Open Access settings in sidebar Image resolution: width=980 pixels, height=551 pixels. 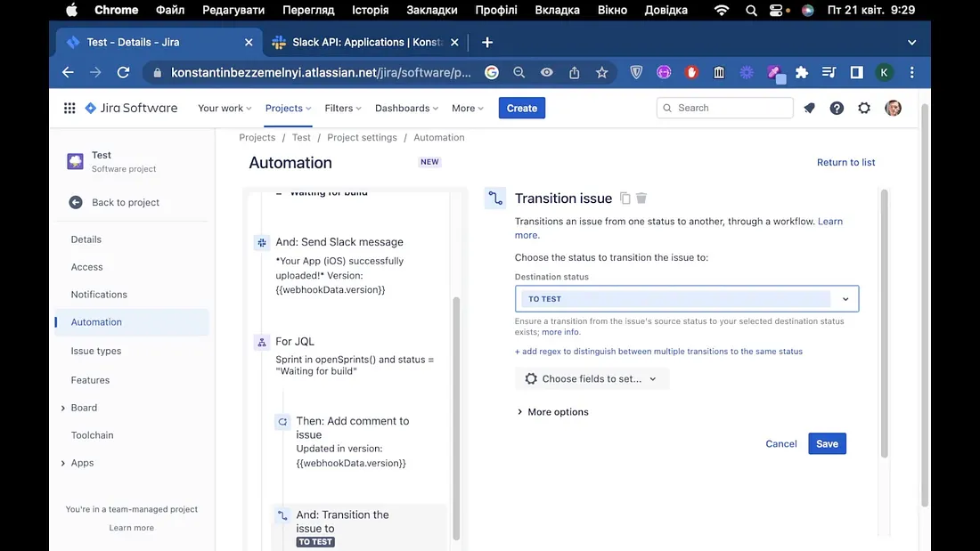point(87,267)
